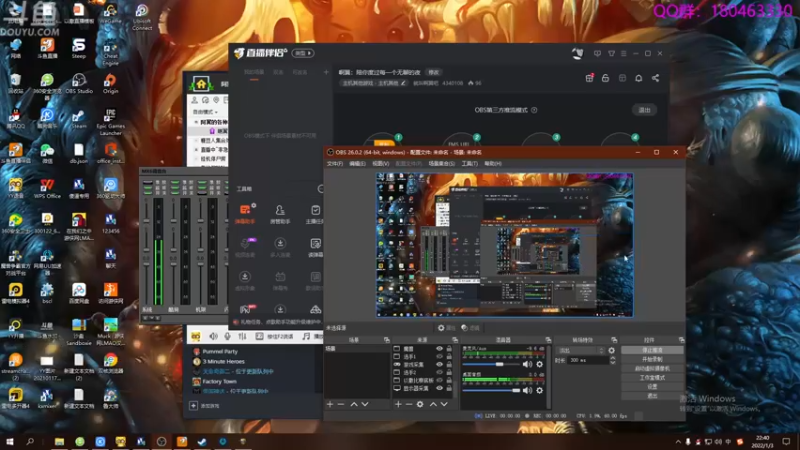Viewport: 800px width, 450px height.
Task: Click the notification bell in 直播伴侣
Action: (x=638, y=78)
